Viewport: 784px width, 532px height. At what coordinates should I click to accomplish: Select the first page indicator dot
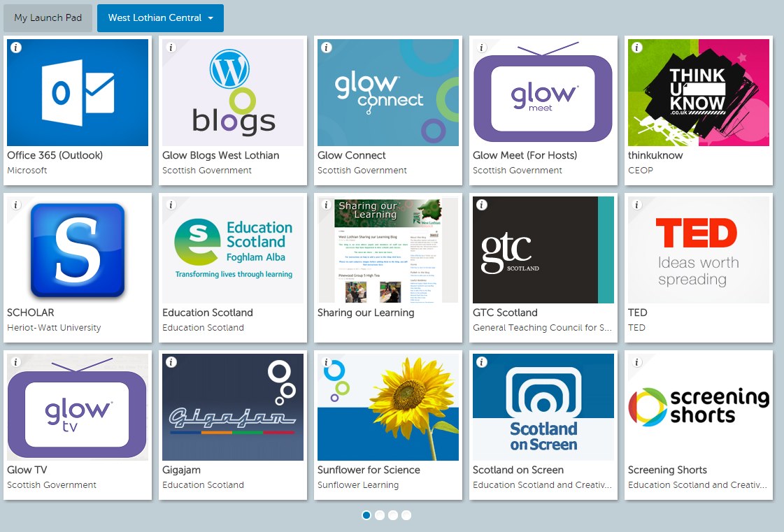(x=366, y=515)
